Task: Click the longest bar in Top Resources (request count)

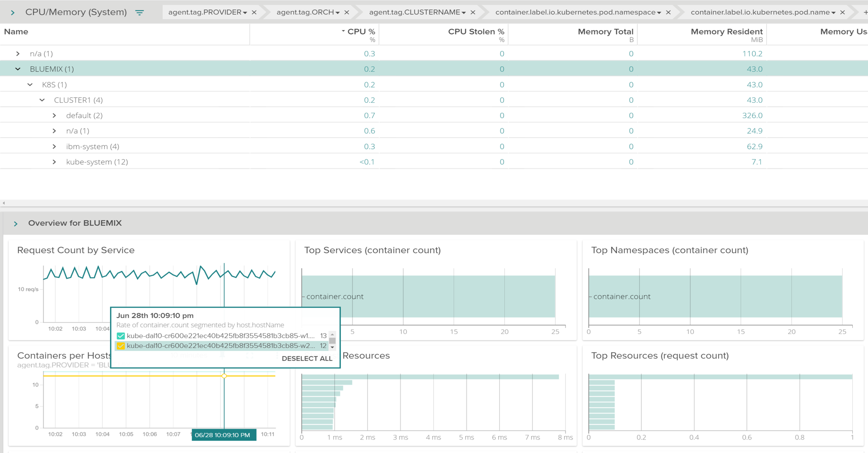Action: (720, 377)
